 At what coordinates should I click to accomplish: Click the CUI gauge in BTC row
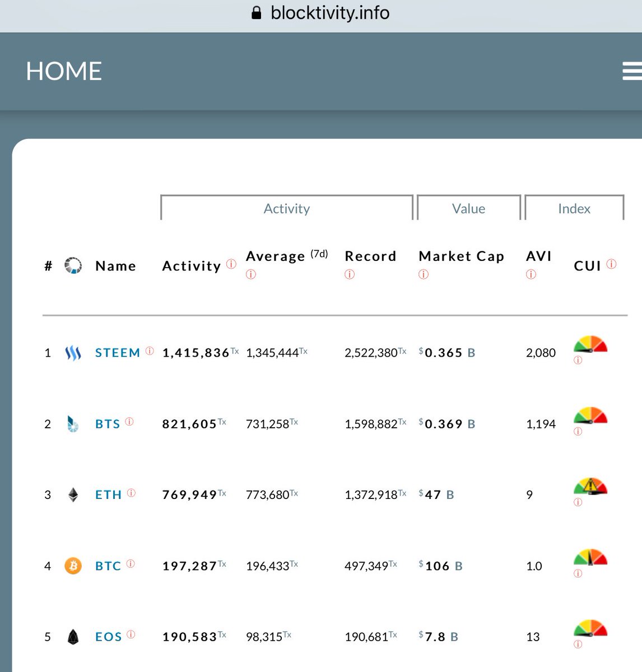(590, 557)
